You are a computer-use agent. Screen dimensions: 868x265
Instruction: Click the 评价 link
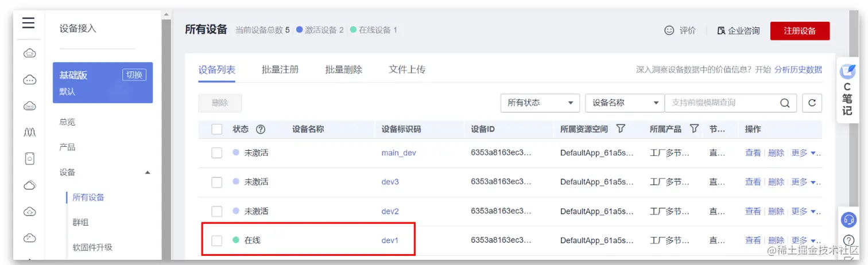pyautogui.click(x=688, y=31)
